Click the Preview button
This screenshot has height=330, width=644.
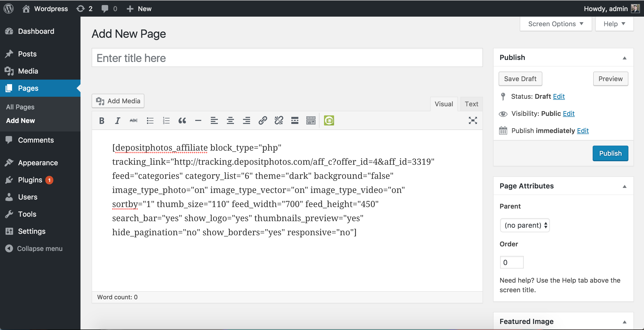point(611,79)
